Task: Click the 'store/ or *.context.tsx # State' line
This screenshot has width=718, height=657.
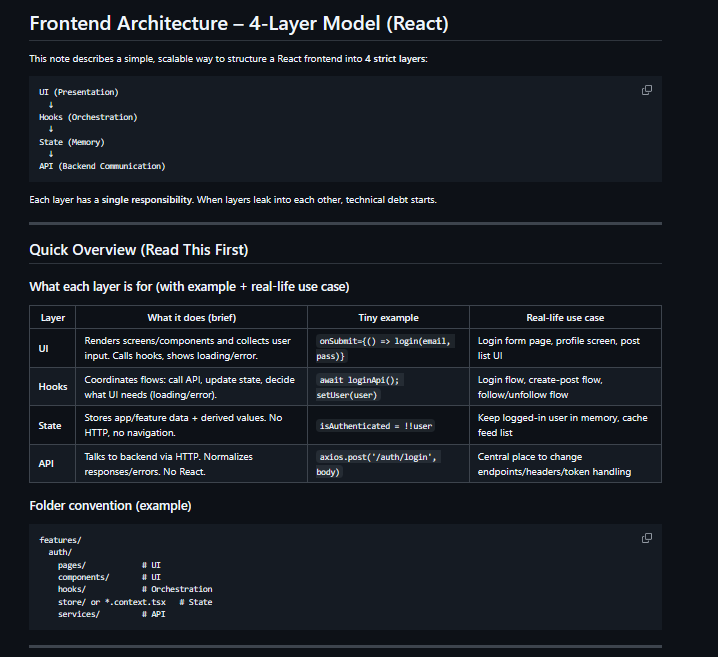Action: pos(135,602)
